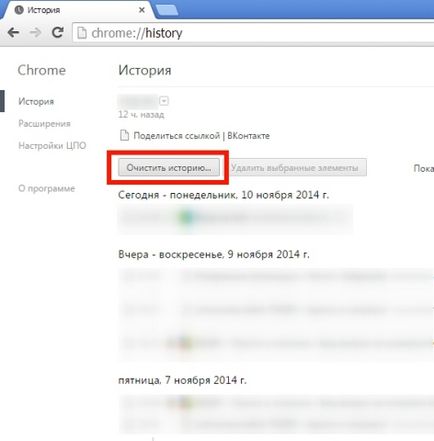
Task: Close the История tab
Action: (x=142, y=10)
